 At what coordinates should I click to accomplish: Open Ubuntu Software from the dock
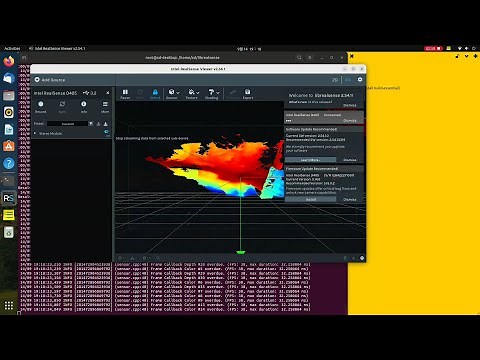click(x=9, y=146)
